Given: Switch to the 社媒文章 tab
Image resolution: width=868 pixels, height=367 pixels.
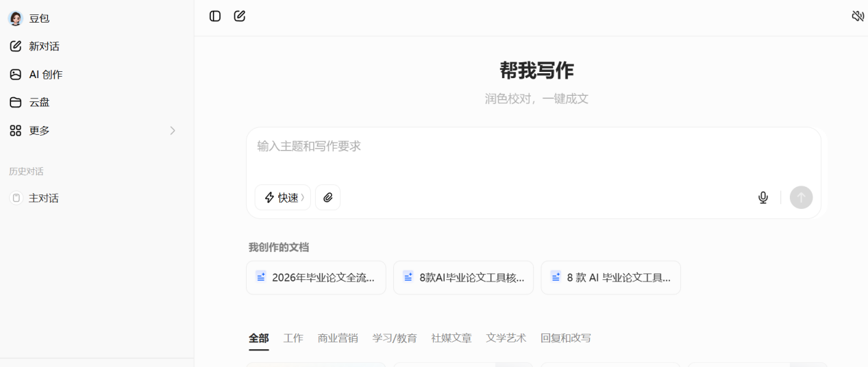Looking at the screenshot, I should pyautogui.click(x=451, y=338).
